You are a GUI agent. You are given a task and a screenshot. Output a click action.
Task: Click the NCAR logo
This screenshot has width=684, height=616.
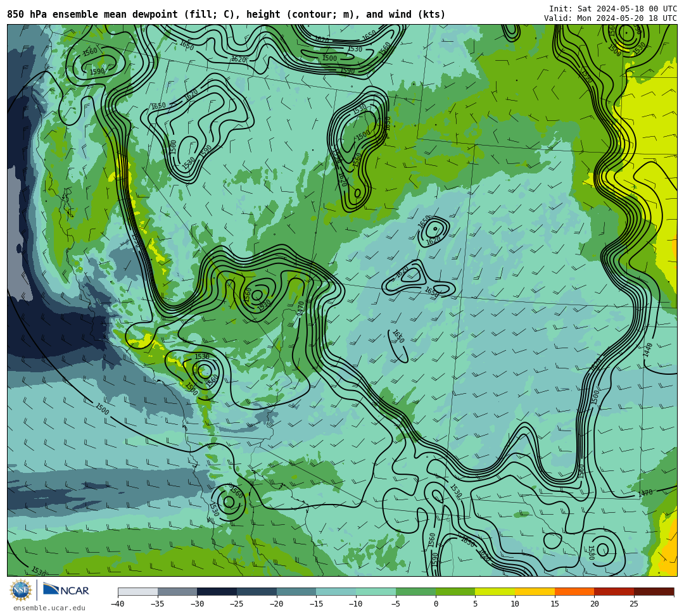point(66,590)
